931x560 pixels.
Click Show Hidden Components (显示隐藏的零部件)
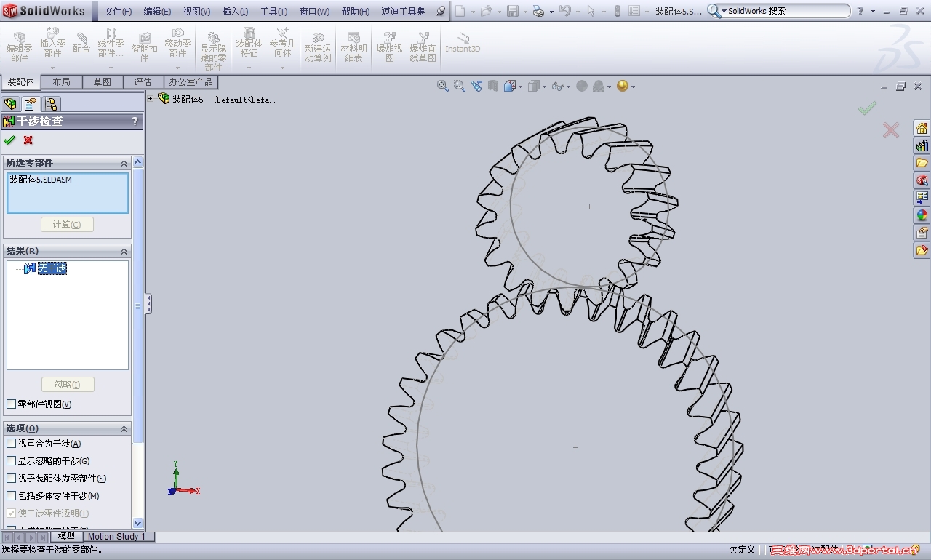(x=213, y=51)
